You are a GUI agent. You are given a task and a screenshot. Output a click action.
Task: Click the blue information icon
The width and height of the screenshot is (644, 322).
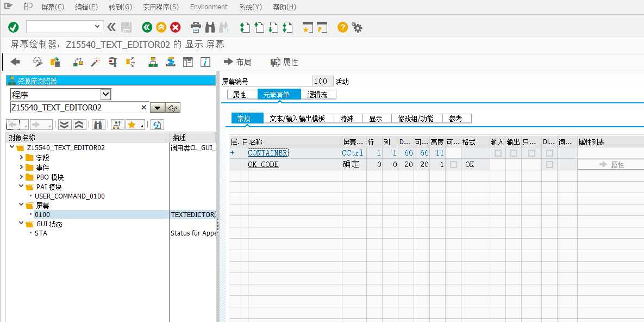pos(205,62)
